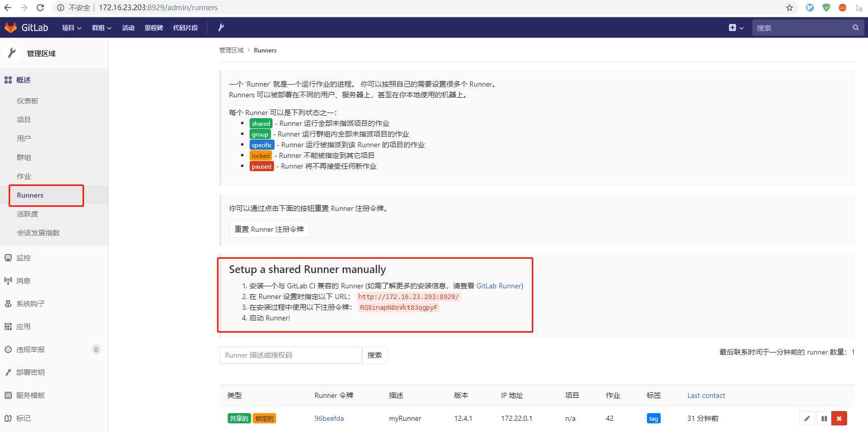
Task: Pause myRunner with pause icon
Action: coord(824,419)
